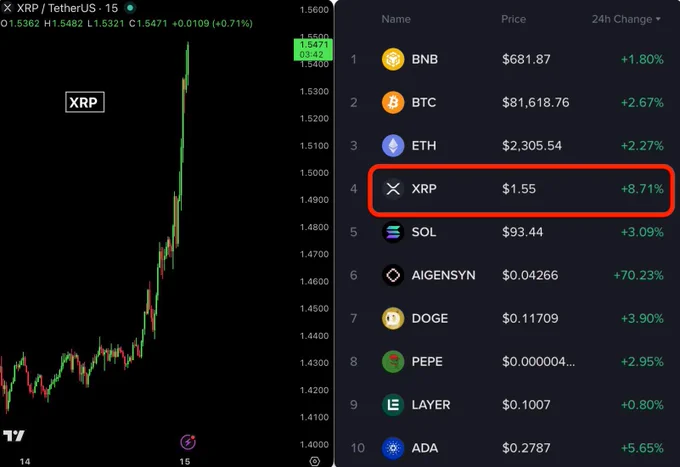Click the Ethereum diamond icon
The width and height of the screenshot is (680, 467).
click(x=393, y=146)
